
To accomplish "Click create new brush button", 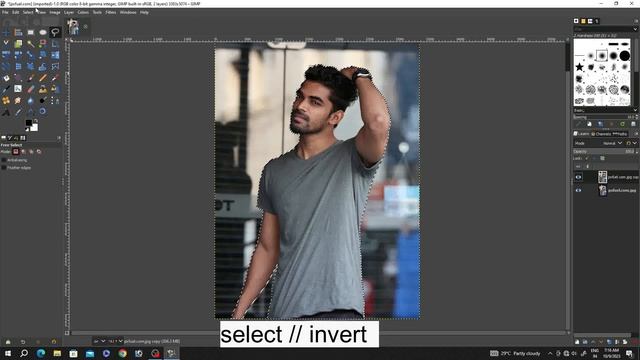I will tap(589, 124).
